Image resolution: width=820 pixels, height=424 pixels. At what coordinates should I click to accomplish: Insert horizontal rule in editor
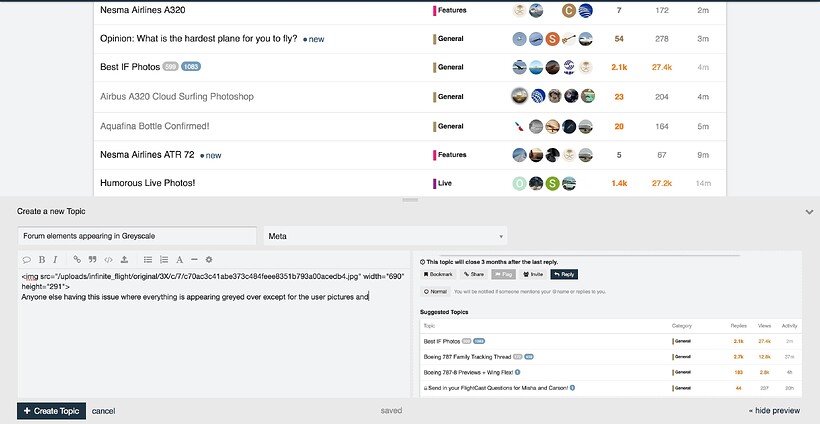tap(194, 259)
